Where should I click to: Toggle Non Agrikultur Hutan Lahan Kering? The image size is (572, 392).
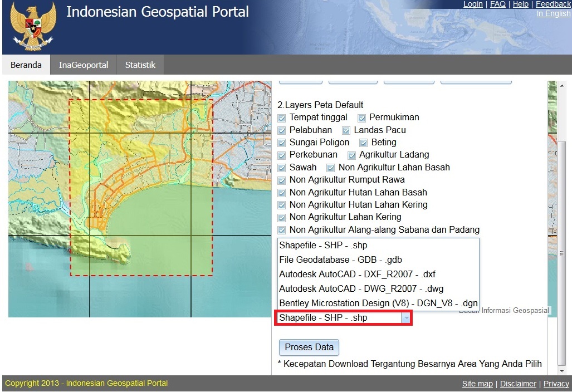[282, 205]
